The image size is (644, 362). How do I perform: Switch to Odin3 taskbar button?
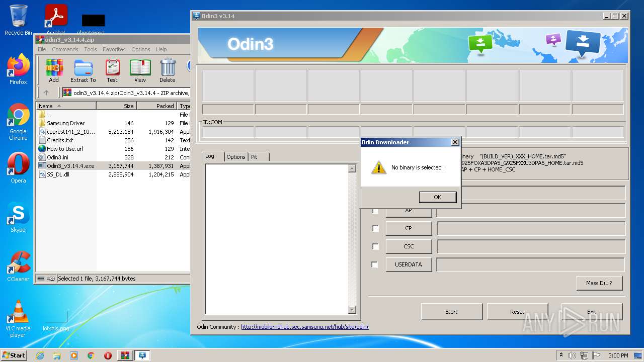tap(142, 355)
